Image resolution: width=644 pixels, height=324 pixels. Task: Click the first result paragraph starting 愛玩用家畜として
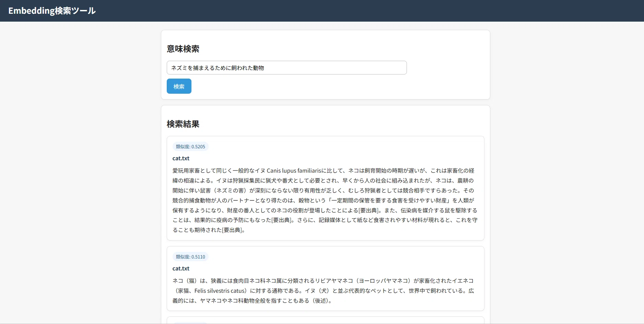325,200
